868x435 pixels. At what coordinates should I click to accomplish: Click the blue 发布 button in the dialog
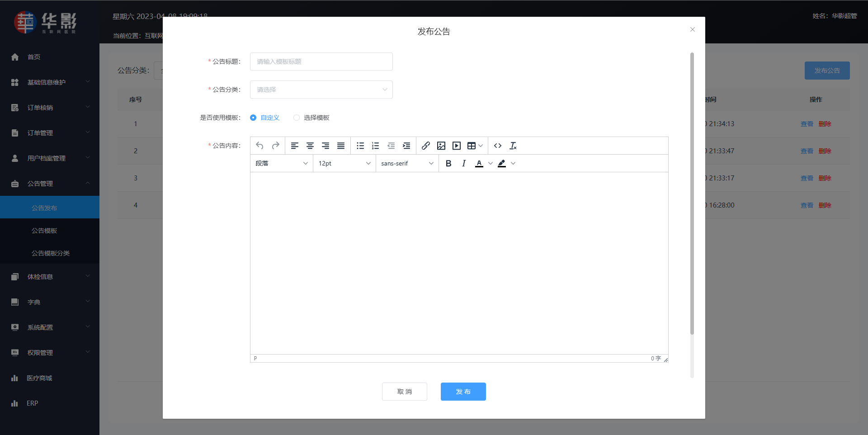click(463, 392)
